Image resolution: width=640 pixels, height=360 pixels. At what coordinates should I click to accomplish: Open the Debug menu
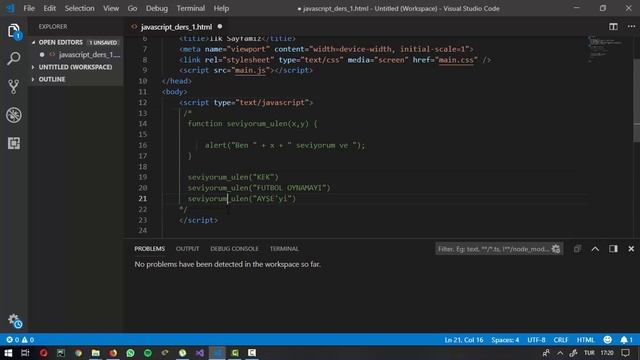pos(157,8)
